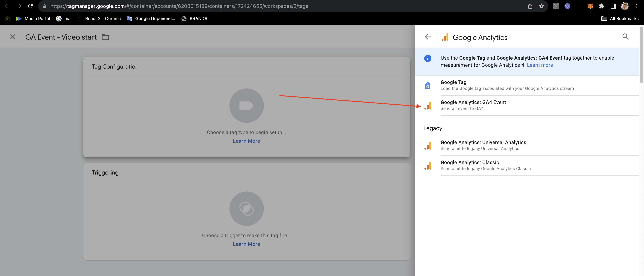644x276 pixels.
Task: Click the Tag Configuration card heading
Action: coord(115,67)
